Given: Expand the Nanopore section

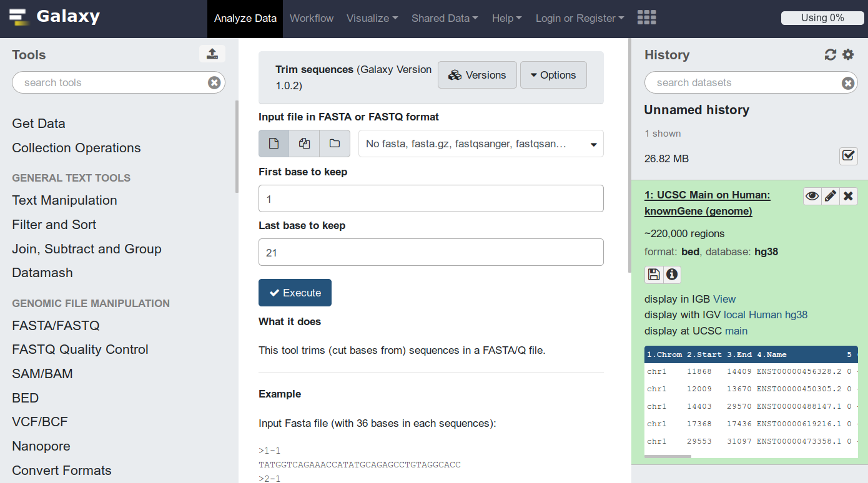Looking at the screenshot, I should (x=41, y=446).
